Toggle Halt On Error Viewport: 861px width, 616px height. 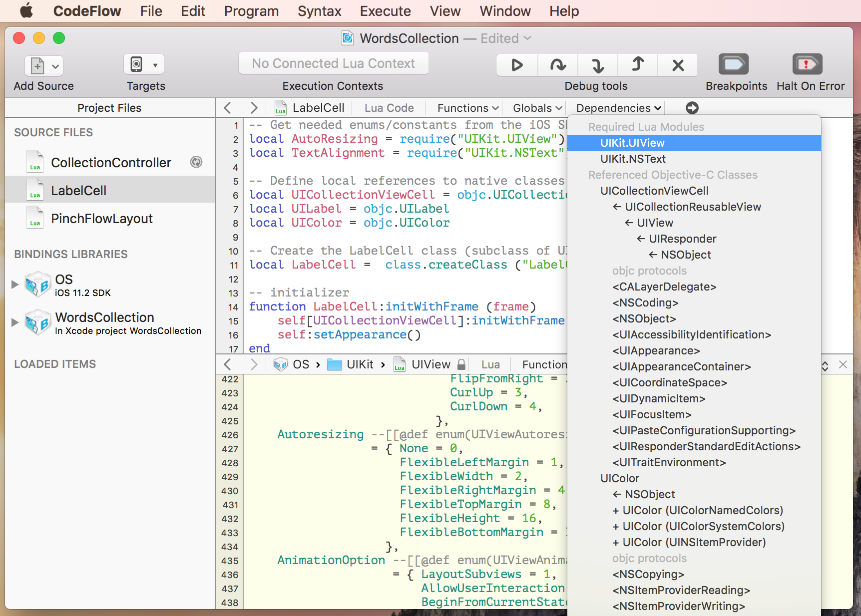(807, 64)
